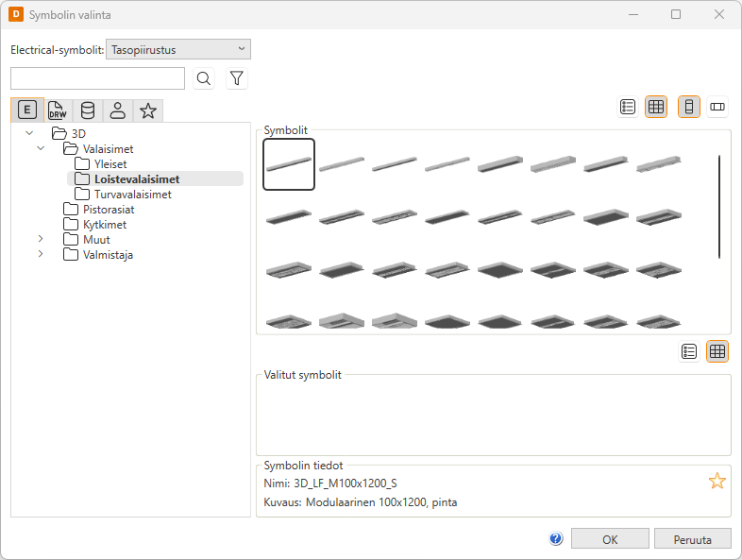Open the favorites star tab

(148, 110)
